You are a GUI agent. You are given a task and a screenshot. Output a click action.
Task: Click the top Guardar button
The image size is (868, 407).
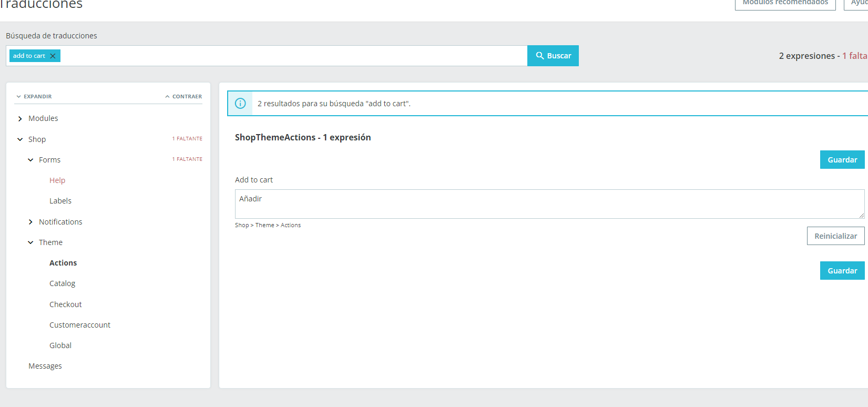click(x=842, y=160)
